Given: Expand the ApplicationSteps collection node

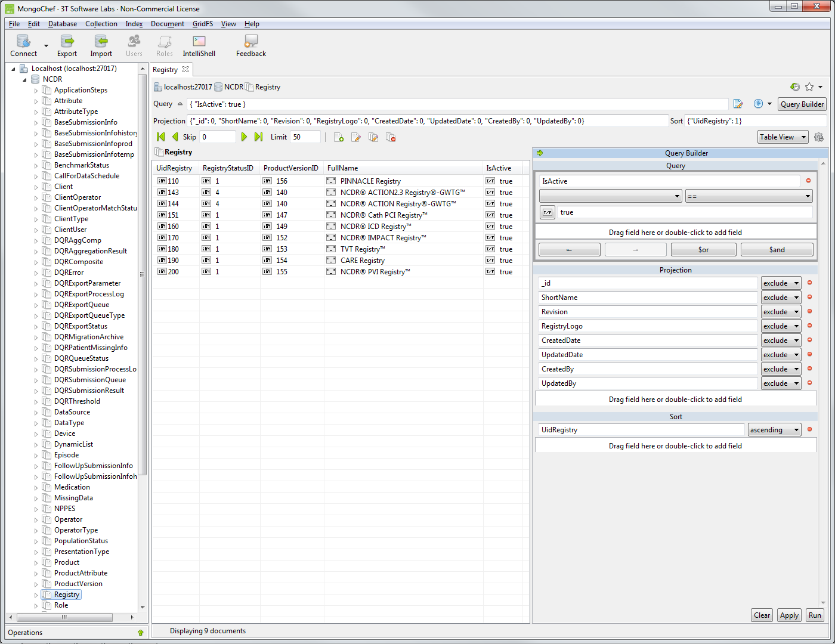Looking at the screenshot, I should [36, 91].
